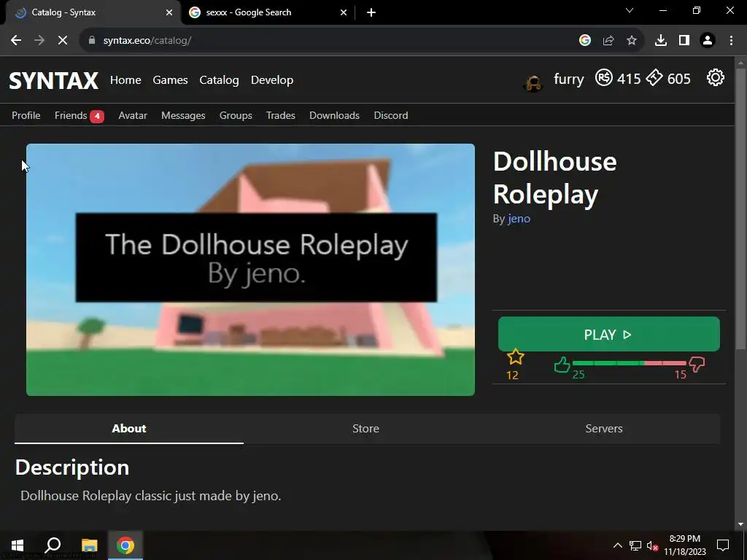The image size is (747, 560).
Task: Select the Store tab
Action: (x=366, y=429)
